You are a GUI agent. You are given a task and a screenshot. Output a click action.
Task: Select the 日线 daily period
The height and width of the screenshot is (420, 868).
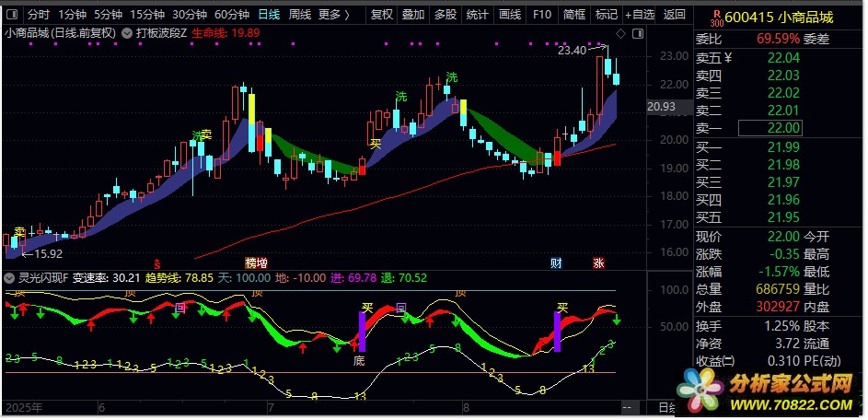pos(269,15)
